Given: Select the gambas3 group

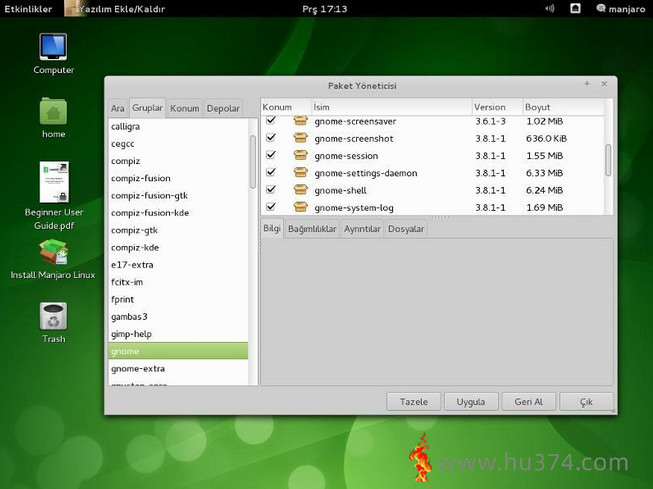Looking at the screenshot, I should click(x=178, y=317).
